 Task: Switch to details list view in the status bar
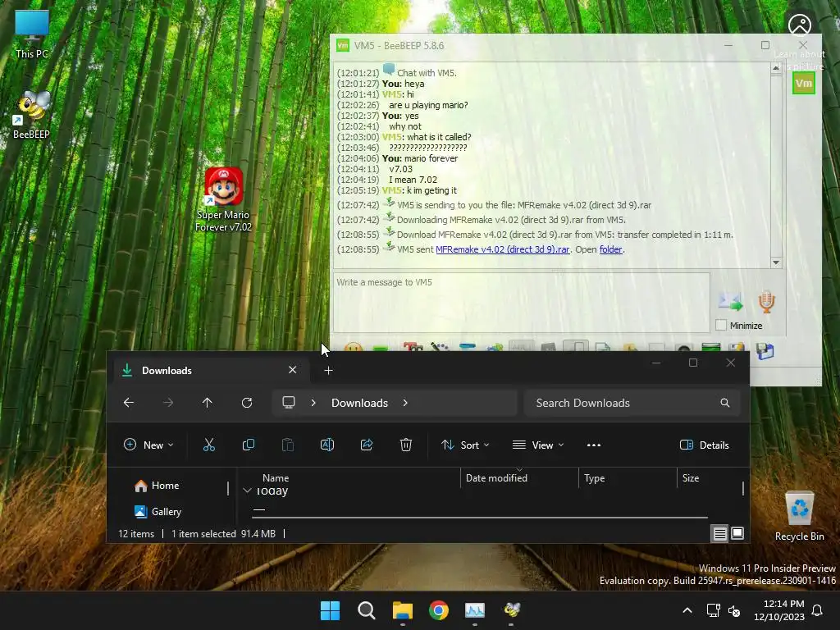719,533
